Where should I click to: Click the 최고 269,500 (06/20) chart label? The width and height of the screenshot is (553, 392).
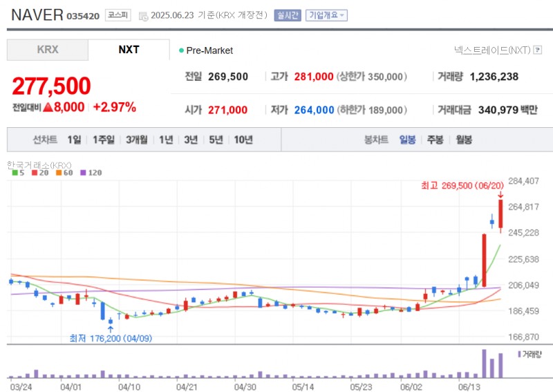pyautogui.click(x=462, y=185)
